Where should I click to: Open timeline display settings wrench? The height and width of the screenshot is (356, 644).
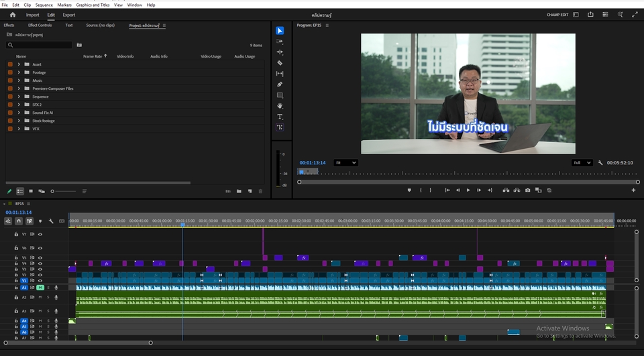[51, 221]
